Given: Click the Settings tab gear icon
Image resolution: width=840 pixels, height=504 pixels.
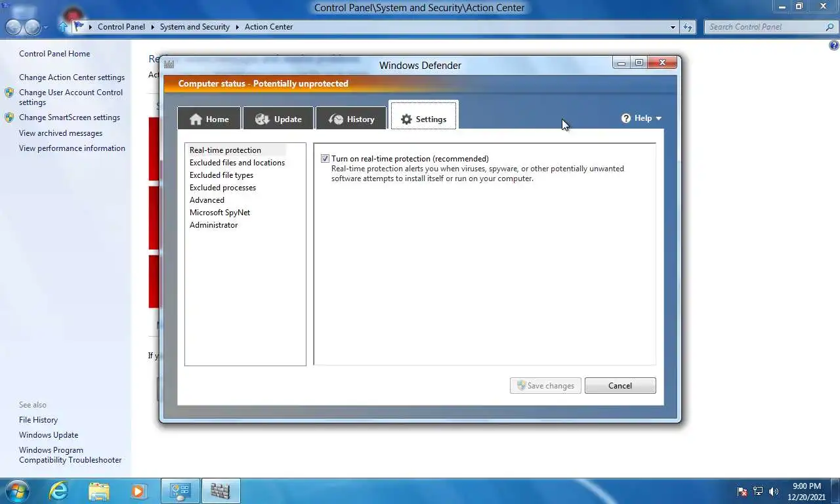Looking at the screenshot, I should [406, 119].
